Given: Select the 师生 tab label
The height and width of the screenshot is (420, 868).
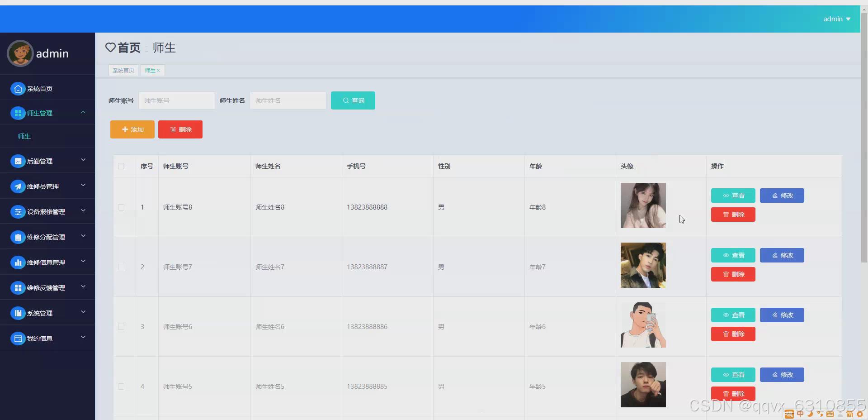Looking at the screenshot, I should pyautogui.click(x=150, y=71).
